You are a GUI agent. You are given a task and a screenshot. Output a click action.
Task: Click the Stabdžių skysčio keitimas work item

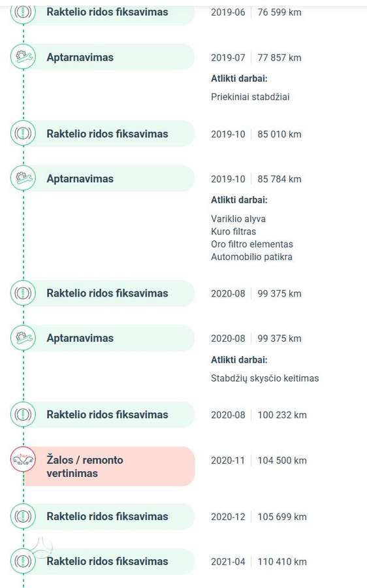[x=264, y=378]
